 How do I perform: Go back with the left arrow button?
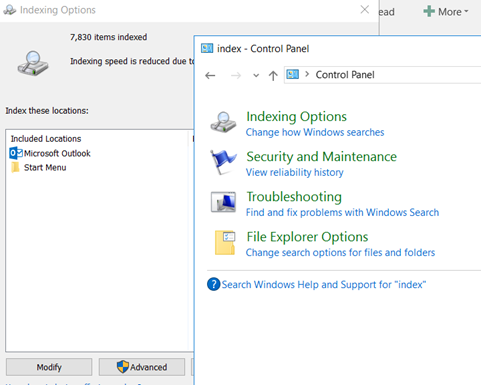[x=210, y=76]
